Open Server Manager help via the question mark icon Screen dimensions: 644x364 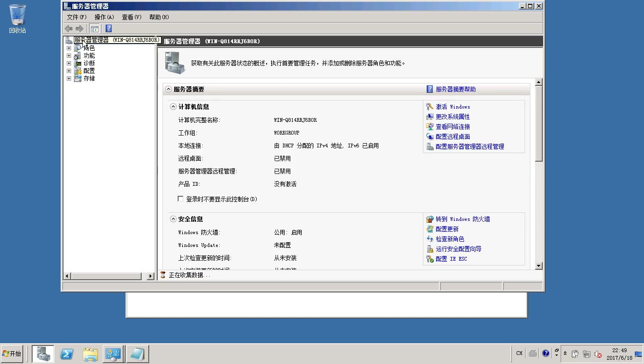[107, 28]
